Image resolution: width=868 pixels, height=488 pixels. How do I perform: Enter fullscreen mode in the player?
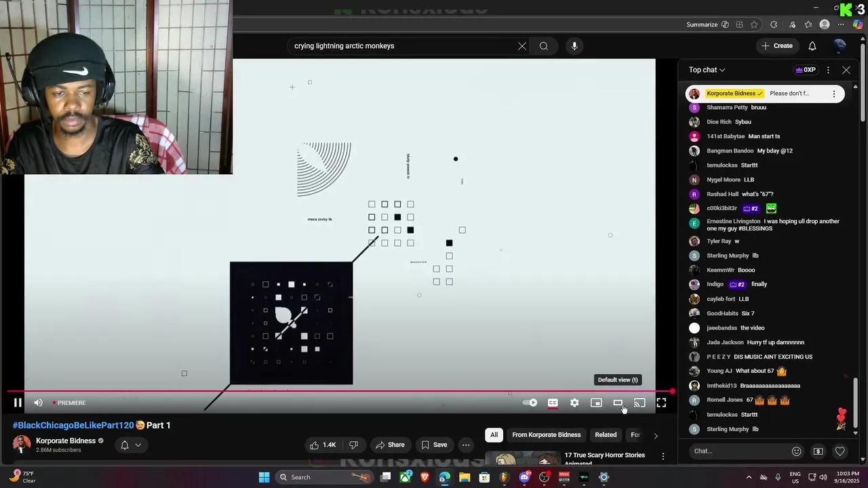tap(661, 403)
